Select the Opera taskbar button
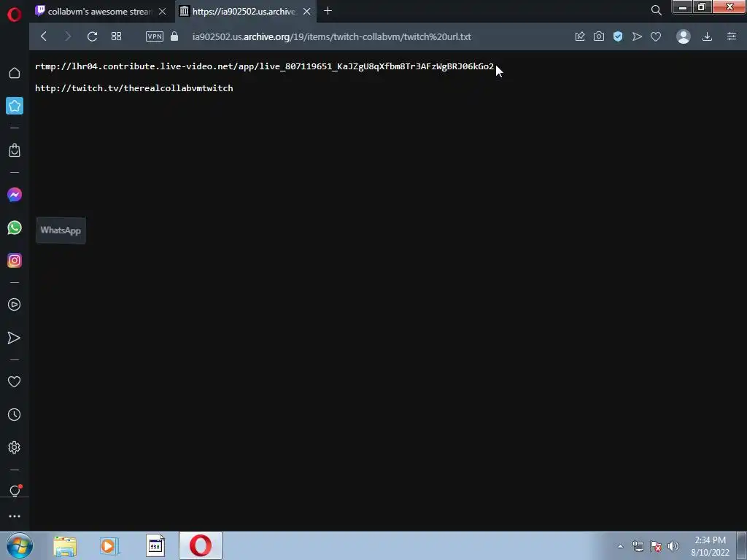 point(201,545)
